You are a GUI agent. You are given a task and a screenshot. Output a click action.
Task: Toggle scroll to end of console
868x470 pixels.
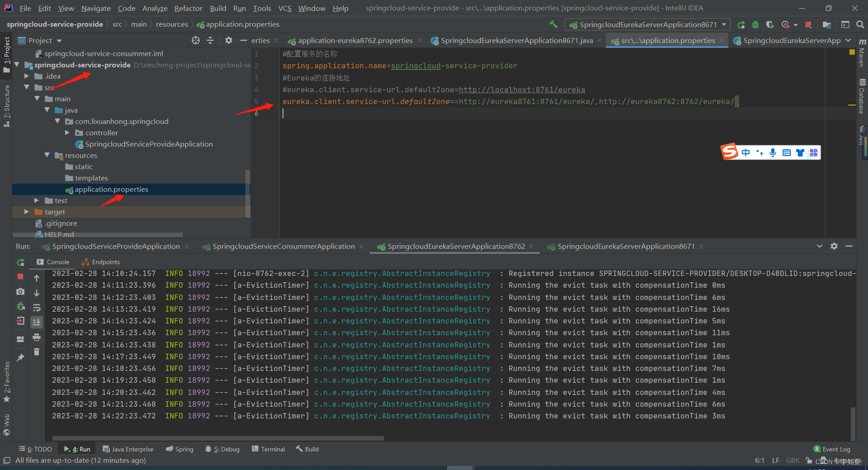pos(37,322)
